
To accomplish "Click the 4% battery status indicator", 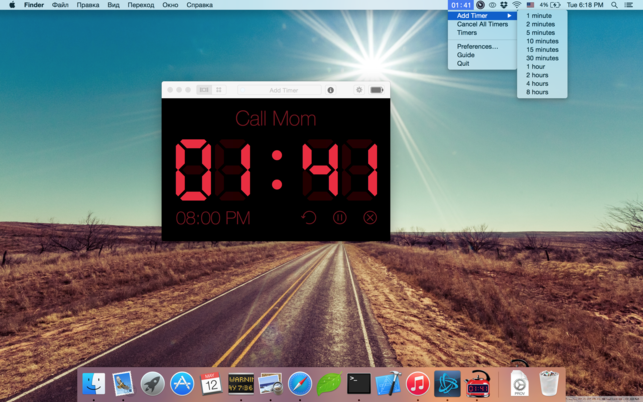I will coord(550,5).
